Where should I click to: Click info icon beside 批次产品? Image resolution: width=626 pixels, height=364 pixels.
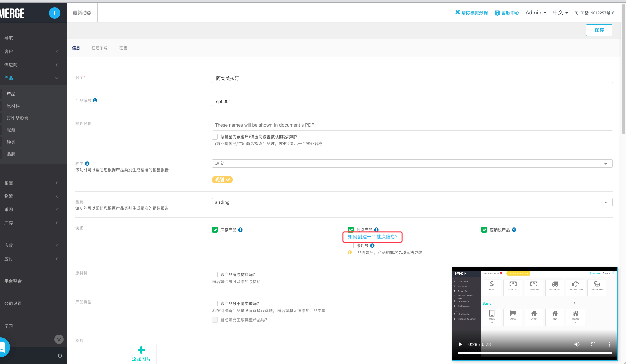click(x=376, y=230)
